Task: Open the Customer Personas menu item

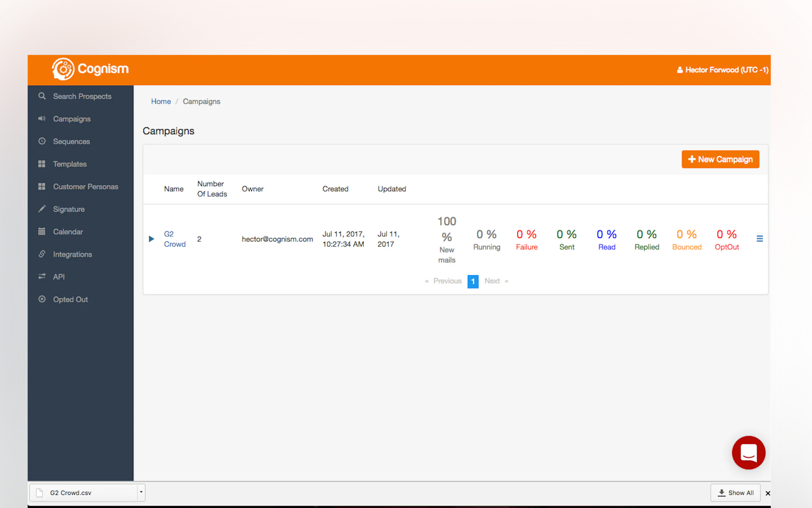Action: (x=85, y=187)
